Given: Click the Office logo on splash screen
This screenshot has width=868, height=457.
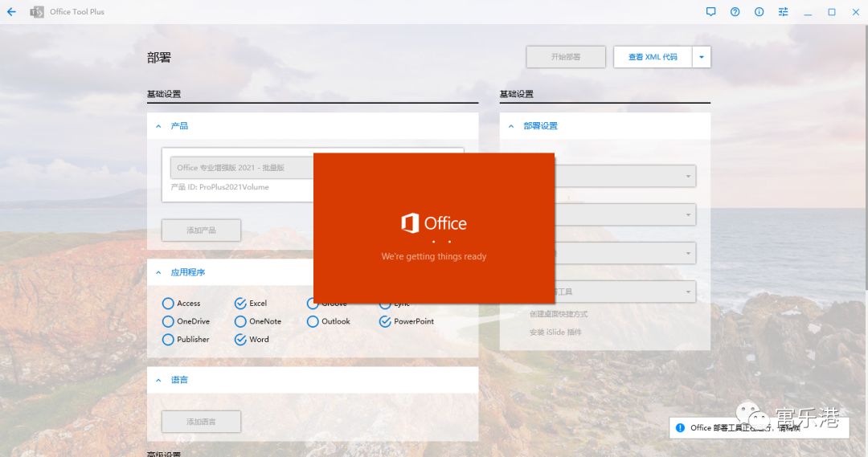Looking at the screenshot, I should 410,223.
